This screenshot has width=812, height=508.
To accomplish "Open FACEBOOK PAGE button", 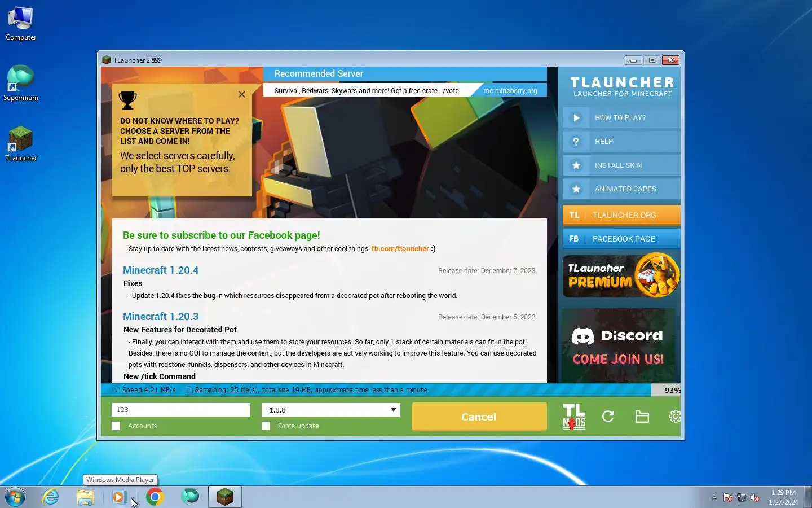I will 621,239.
